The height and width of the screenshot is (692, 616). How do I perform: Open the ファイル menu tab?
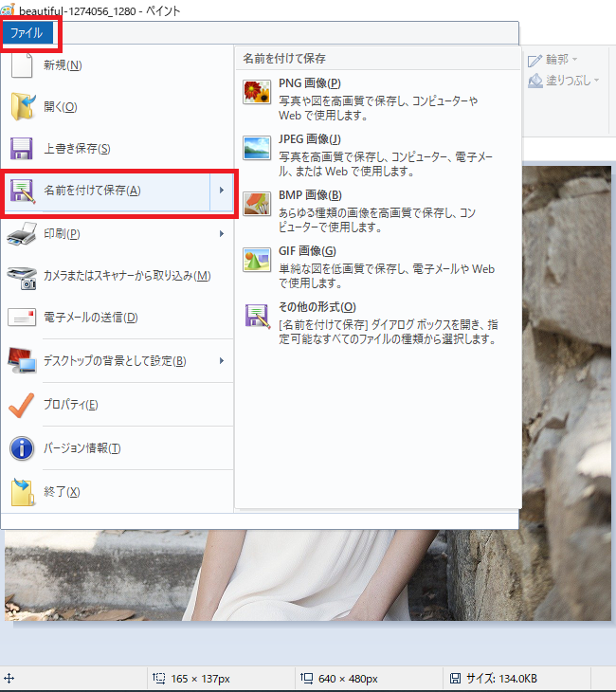tap(27, 33)
